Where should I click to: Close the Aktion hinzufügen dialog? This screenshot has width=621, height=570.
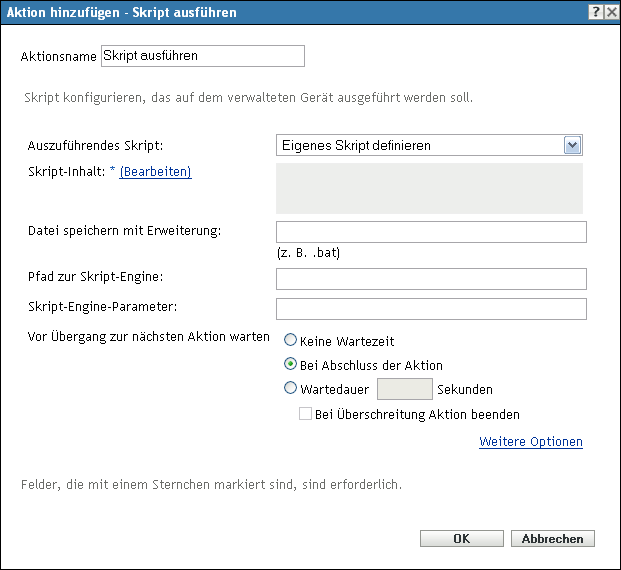609,11
